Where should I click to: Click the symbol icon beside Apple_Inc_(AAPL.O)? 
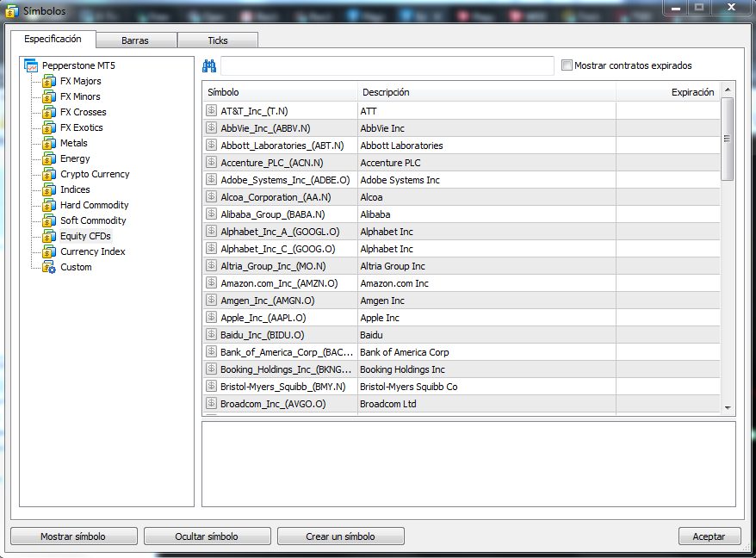pyautogui.click(x=211, y=318)
